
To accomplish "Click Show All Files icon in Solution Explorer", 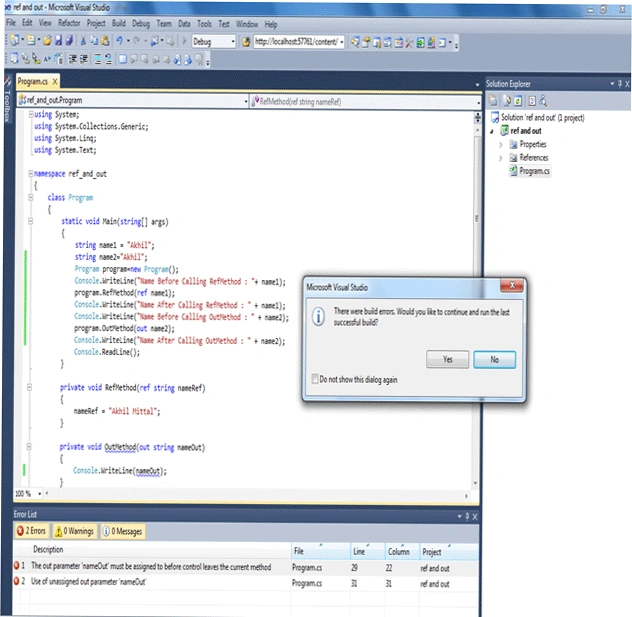I will 507,100.
